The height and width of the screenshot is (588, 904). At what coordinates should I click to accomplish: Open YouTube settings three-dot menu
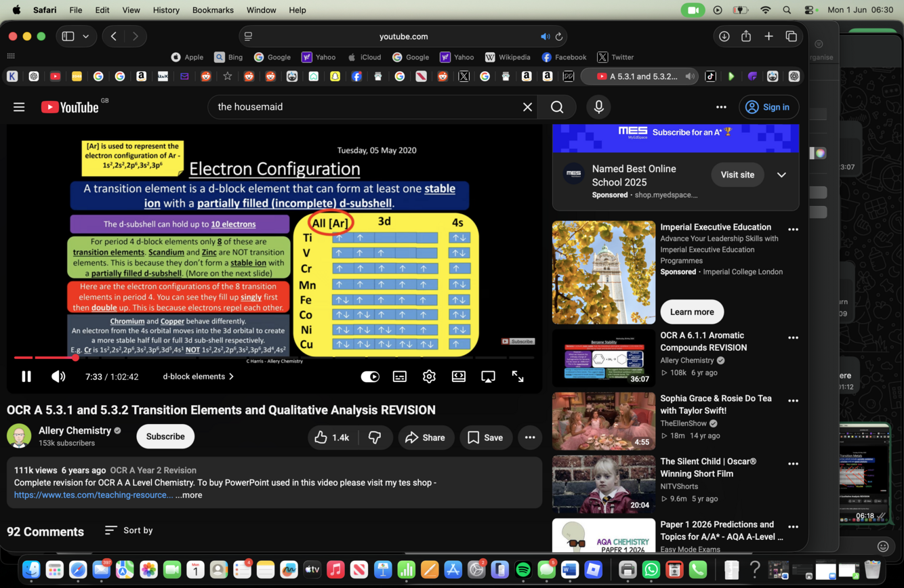coord(721,107)
